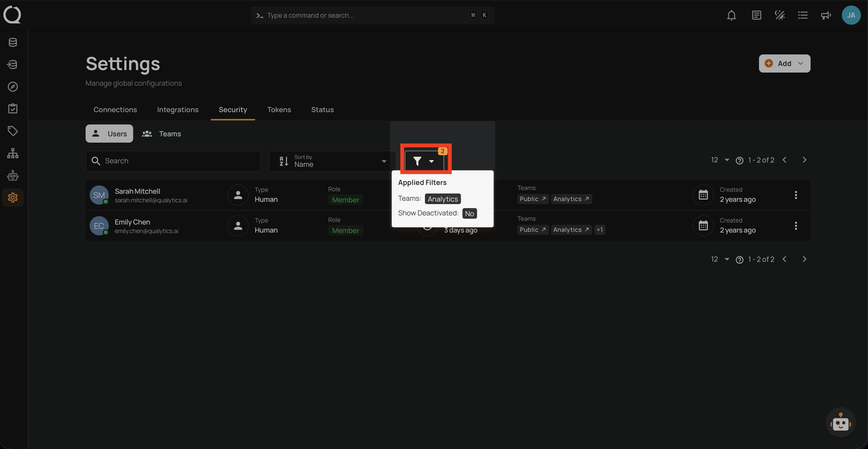Expand the Sort by Name dropdown

(x=332, y=161)
